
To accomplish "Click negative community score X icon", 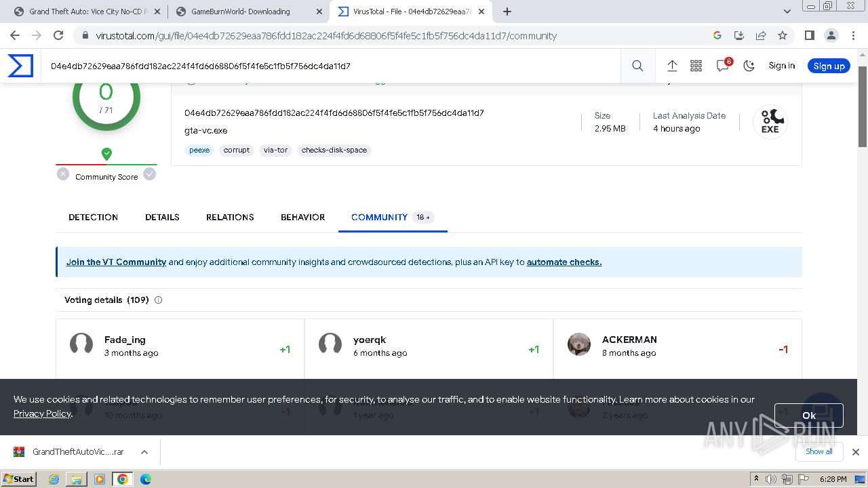I will pos(63,174).
